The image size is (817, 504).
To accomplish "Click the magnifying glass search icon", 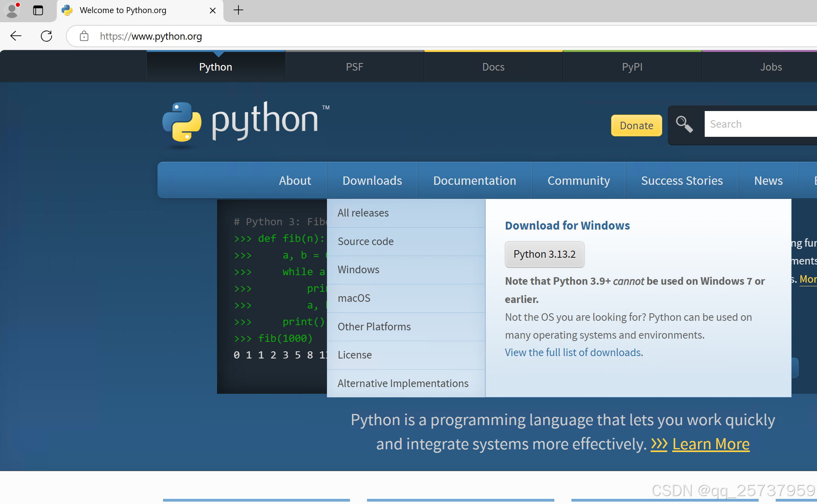I will (x=684, y=124).
